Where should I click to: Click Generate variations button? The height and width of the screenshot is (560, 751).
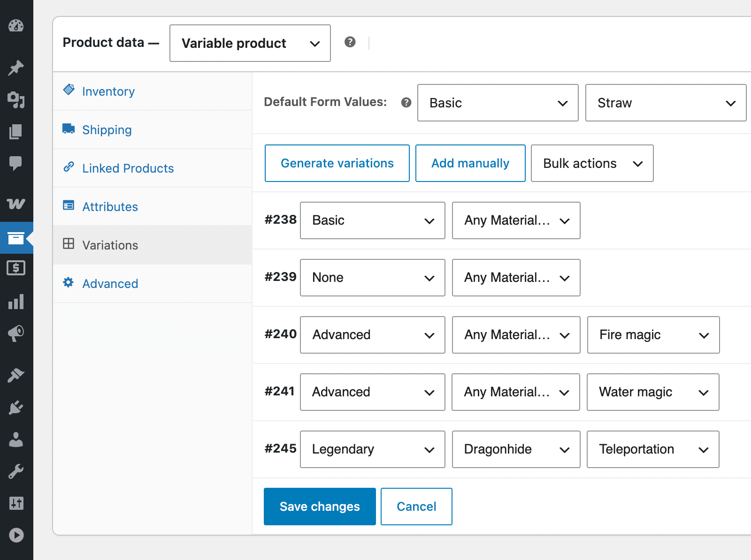[x=337, y=163]
